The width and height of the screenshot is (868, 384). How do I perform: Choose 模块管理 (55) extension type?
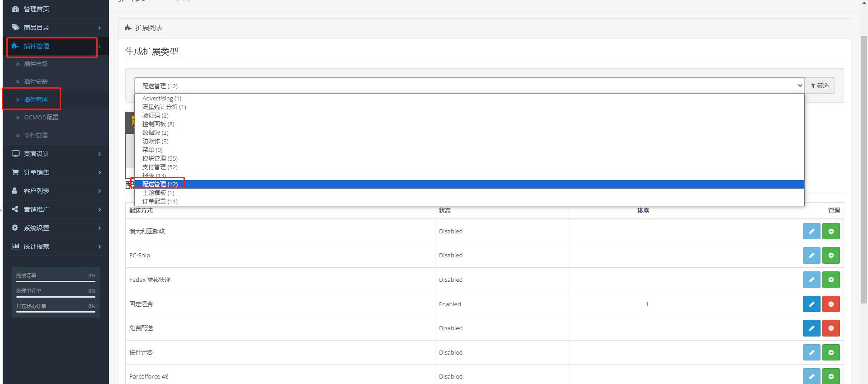click(160, 158)
